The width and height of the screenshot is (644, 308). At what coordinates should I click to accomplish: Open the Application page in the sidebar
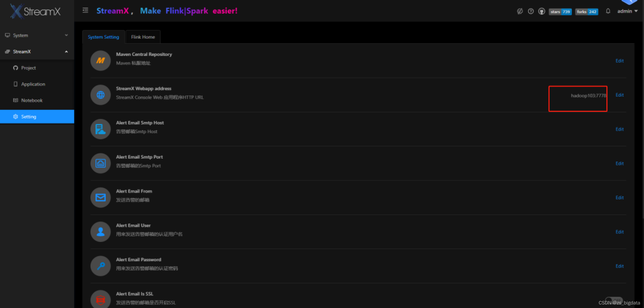[33, 84]
